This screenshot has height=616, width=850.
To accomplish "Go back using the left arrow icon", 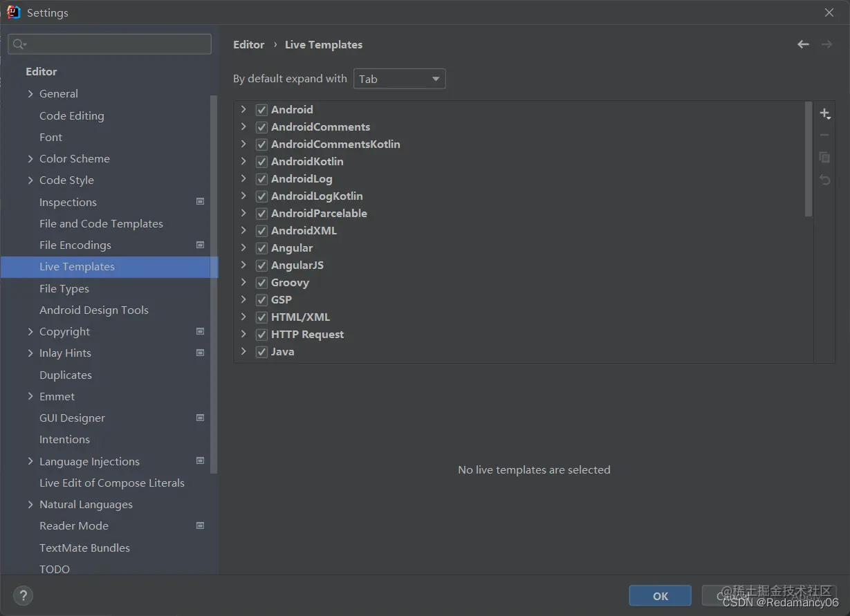I will click(x=803, y=44).
